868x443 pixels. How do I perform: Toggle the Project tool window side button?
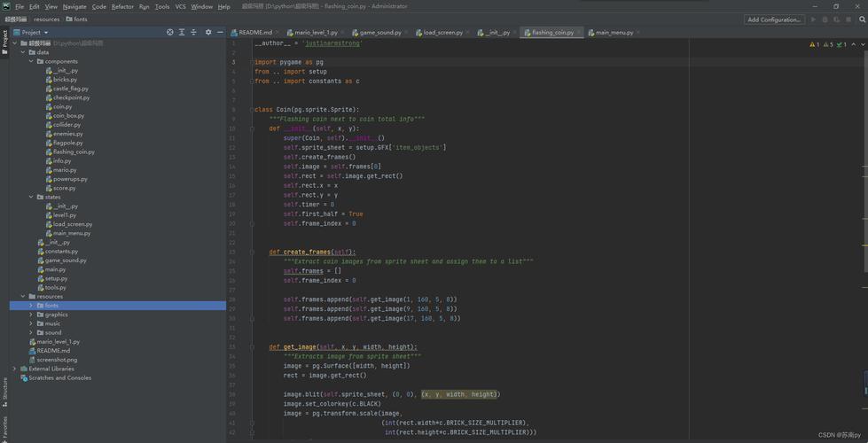(x=4, y=42)
